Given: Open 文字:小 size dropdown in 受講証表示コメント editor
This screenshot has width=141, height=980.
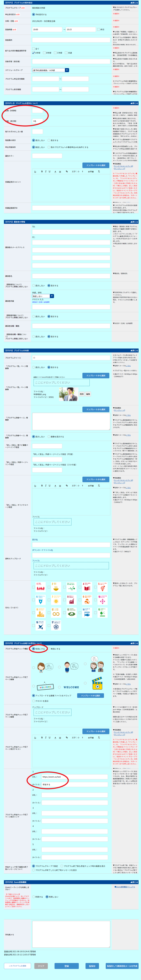Looking at the screenshot, I should 78,172.
